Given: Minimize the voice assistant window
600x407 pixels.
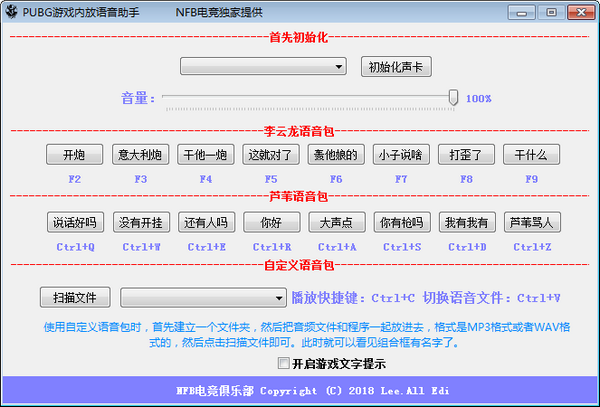Looking at the screenshot, I should [x=521, y=13].
